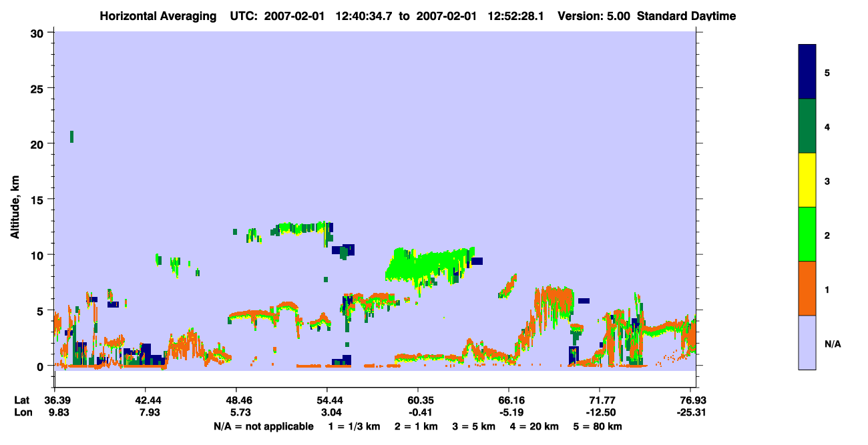This screenshot has width=868, height=445.
Task: Click the yellow colorbar segment labeled 3
Action: (807, 180)
